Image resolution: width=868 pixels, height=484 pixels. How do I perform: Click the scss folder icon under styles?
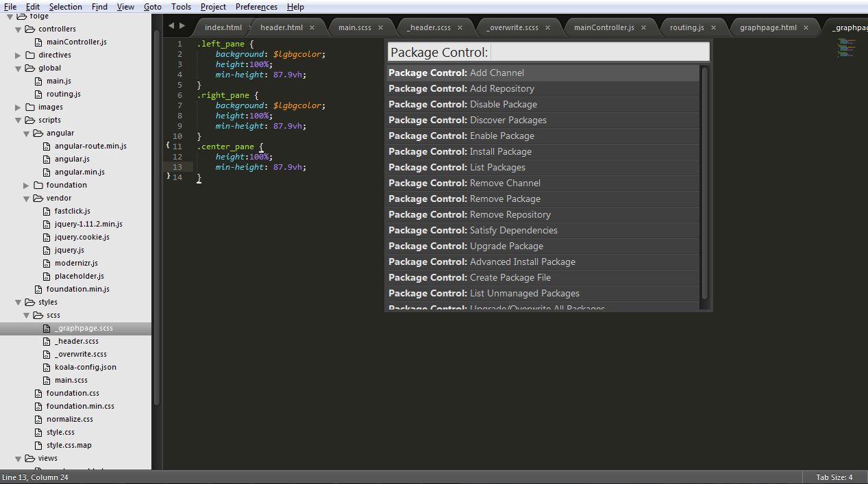click(40, 315)
